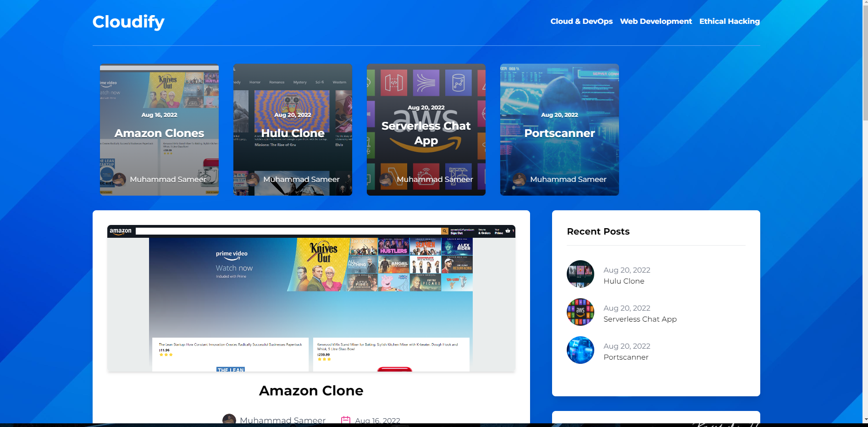The image size is (868, 427).
Task: Select Ethical Hacking in the navigation
Action: [730, 21]
